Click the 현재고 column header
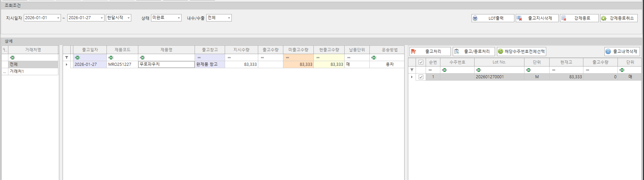The width and height of the screenshot is (644, 180). tap(566, 62)
